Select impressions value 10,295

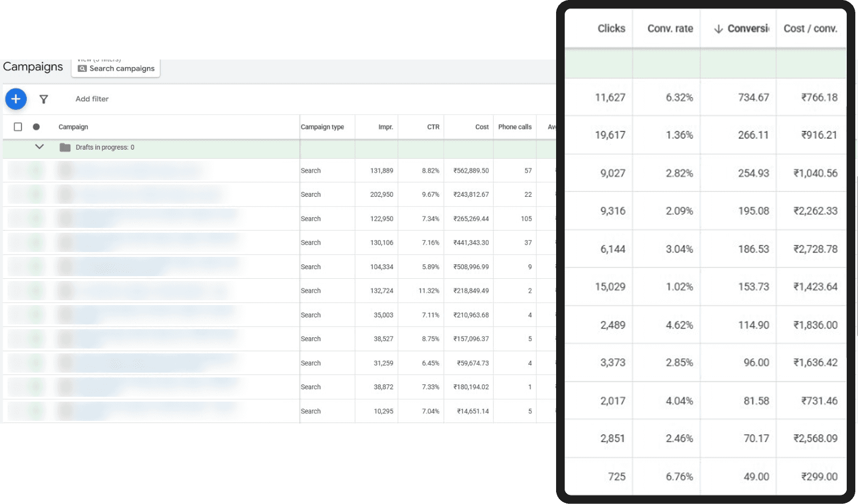pos(383,411)
